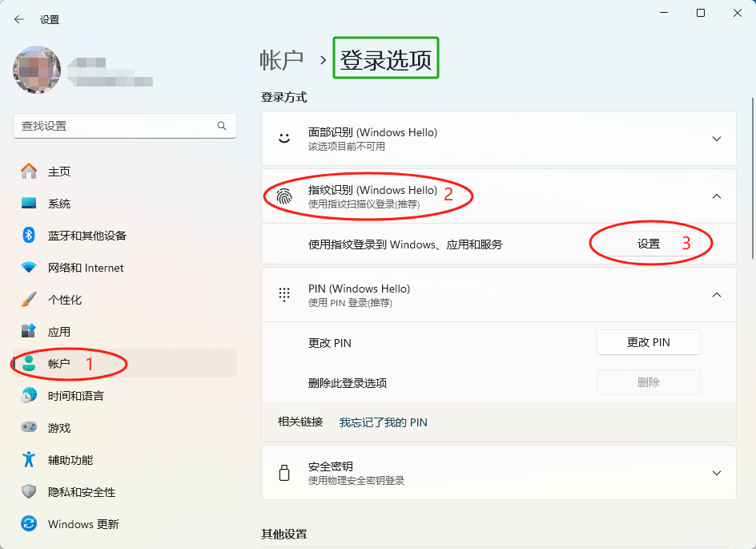
Task: Open 蓝牙和其他设备 Bluetooth icon
Action: (29, 236)
